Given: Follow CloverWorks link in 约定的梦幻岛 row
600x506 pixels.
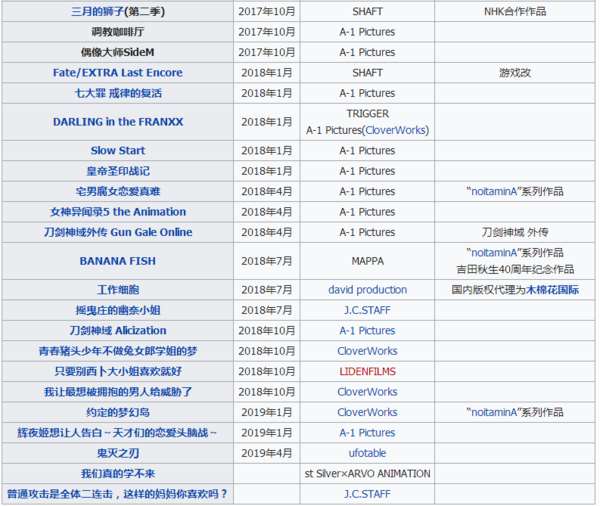Looking at the screenshot, I should [367, 412].
